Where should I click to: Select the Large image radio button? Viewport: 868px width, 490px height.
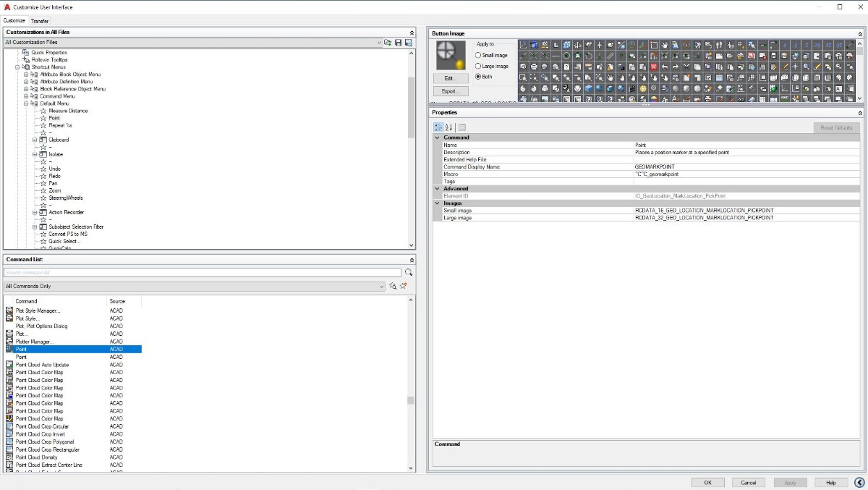[478, 66]
